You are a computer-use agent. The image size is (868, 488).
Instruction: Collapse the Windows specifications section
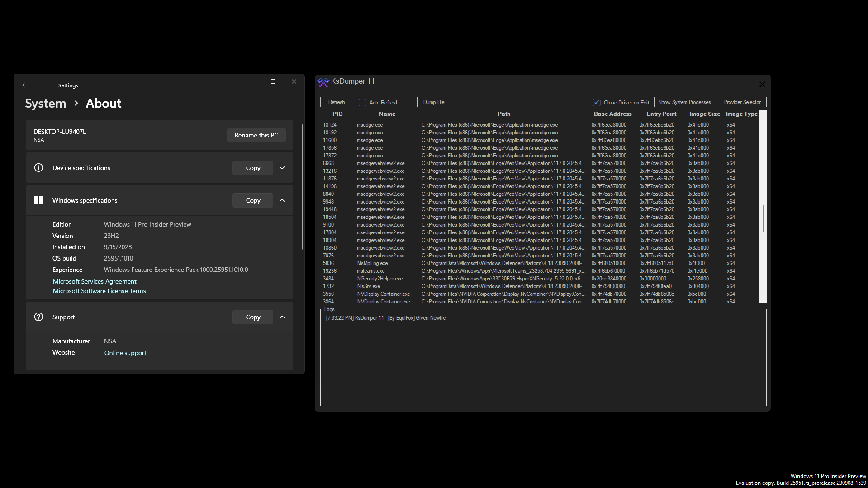tap(282, 200)
